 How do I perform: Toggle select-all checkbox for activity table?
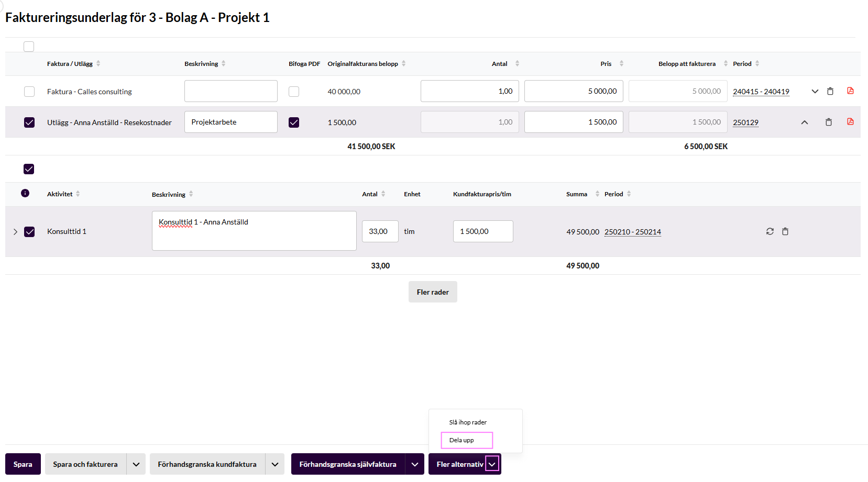pos(29,169)
